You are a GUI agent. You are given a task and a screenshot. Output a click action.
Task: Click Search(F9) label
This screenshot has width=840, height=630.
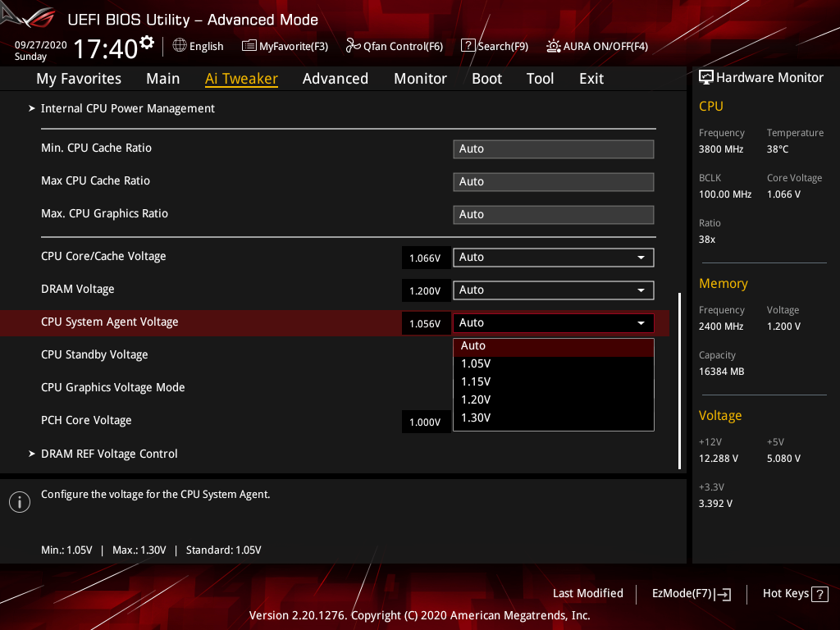503,46
